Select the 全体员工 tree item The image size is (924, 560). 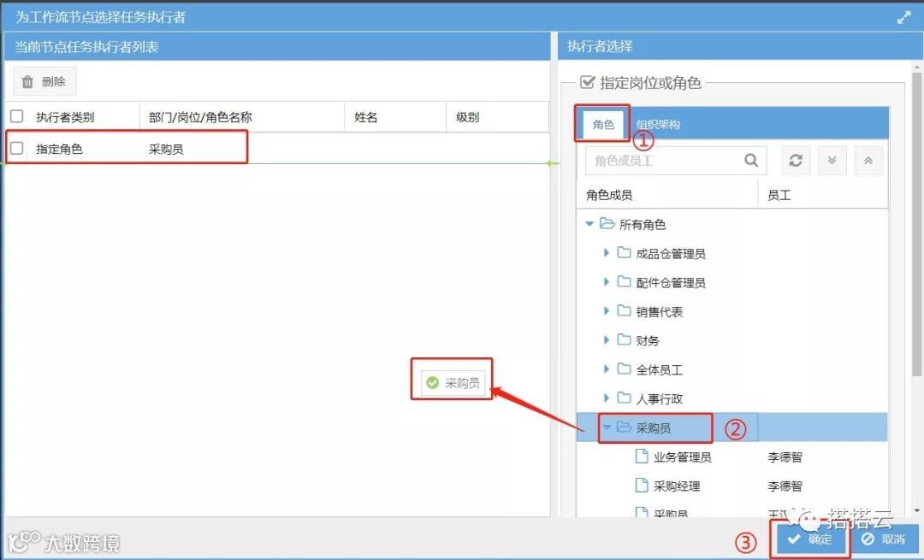click(x=659, y=370)
